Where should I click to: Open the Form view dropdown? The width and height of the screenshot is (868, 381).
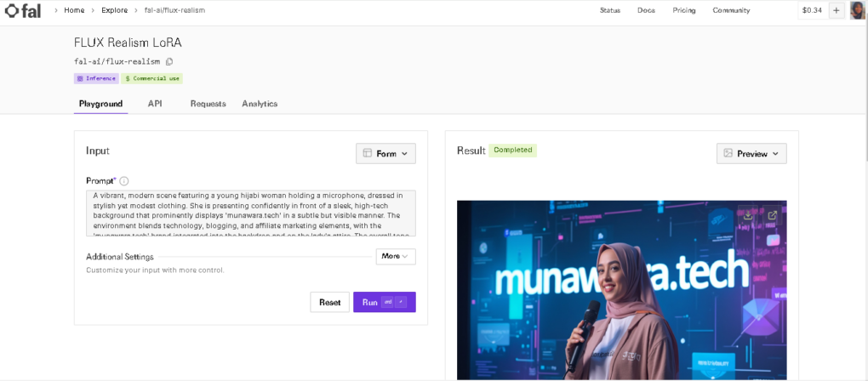385,154
